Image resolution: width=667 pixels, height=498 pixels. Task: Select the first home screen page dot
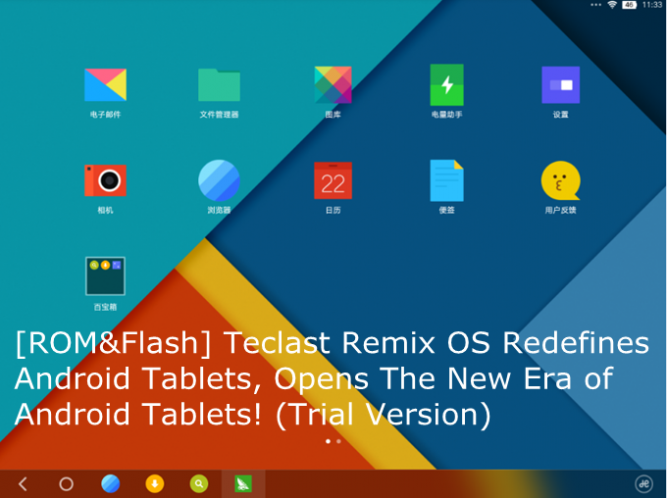pos(328,441)
